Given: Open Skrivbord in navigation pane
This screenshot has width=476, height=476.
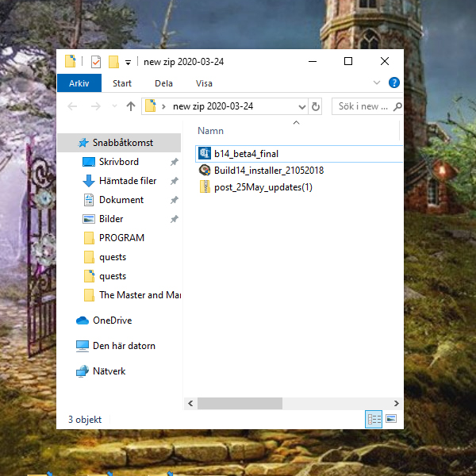Looking at the screenshot, I should 119,162.
